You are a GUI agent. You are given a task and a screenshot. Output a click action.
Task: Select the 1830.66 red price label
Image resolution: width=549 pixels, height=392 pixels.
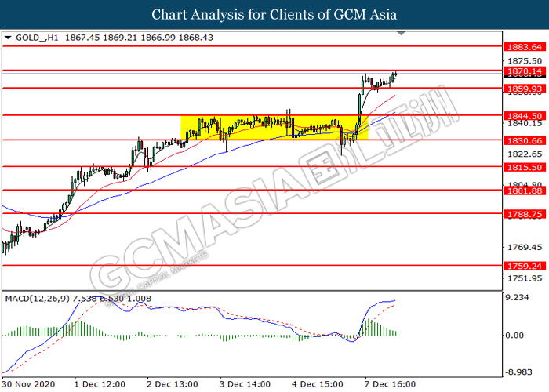pos(524,140)
